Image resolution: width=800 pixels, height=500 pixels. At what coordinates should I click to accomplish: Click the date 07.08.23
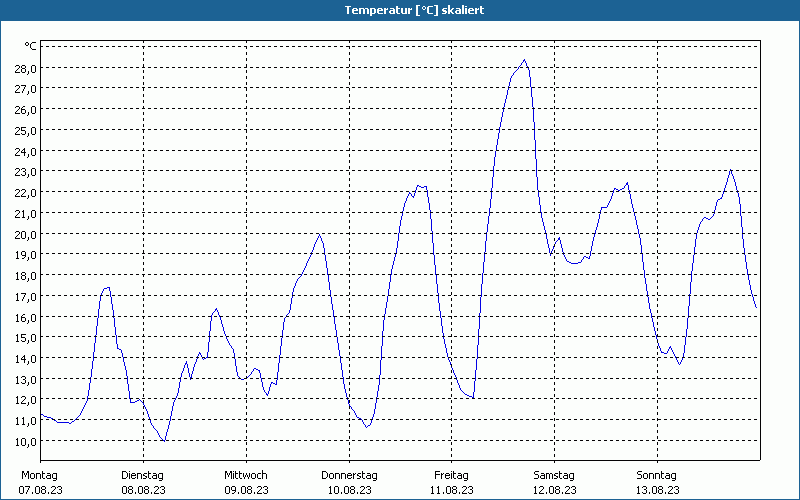[40, 490]
